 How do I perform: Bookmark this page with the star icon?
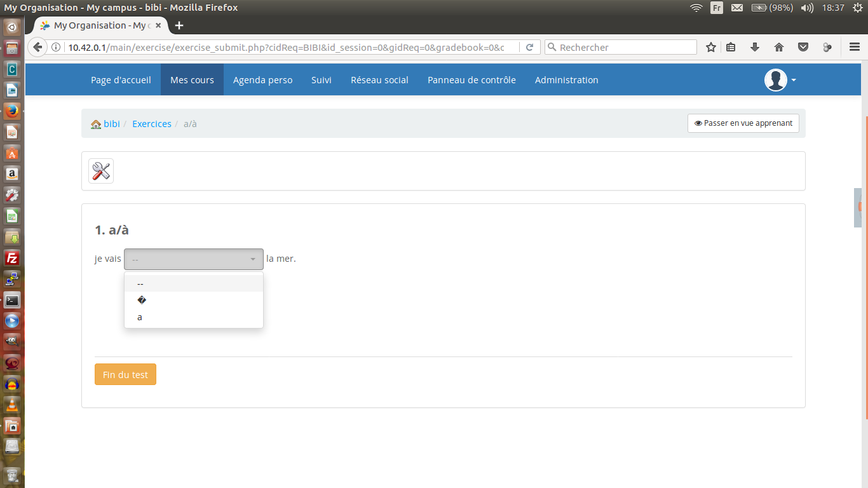click(710, 47)
